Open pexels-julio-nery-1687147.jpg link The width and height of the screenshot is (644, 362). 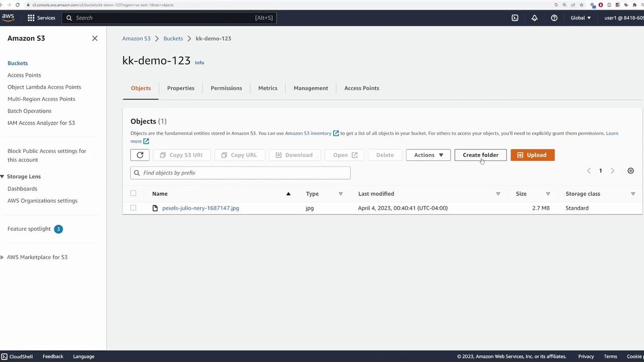point(200,208)
